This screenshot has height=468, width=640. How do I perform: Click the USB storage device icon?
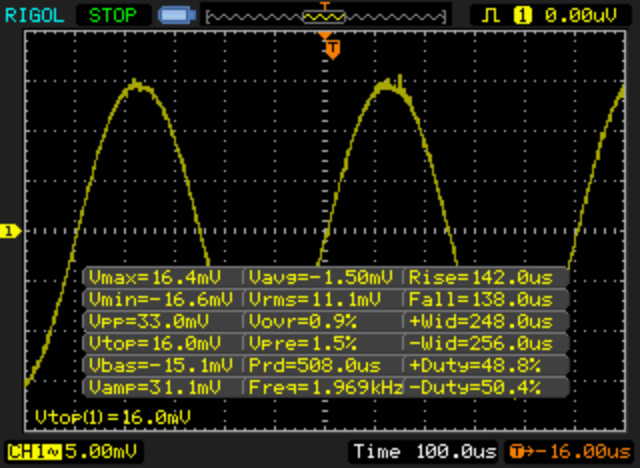click(x=177, y=16)
